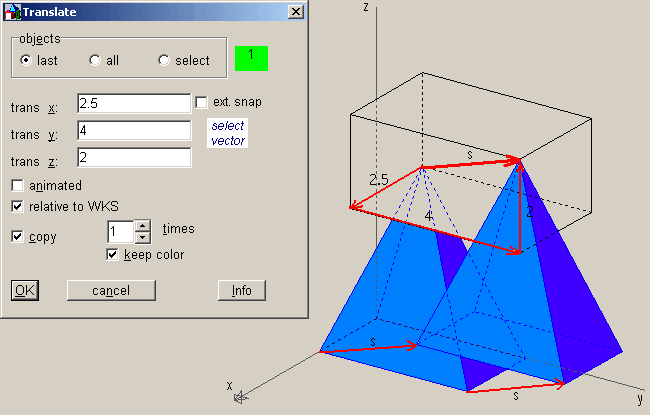Select the "all" objects radio button

(95, 60)
